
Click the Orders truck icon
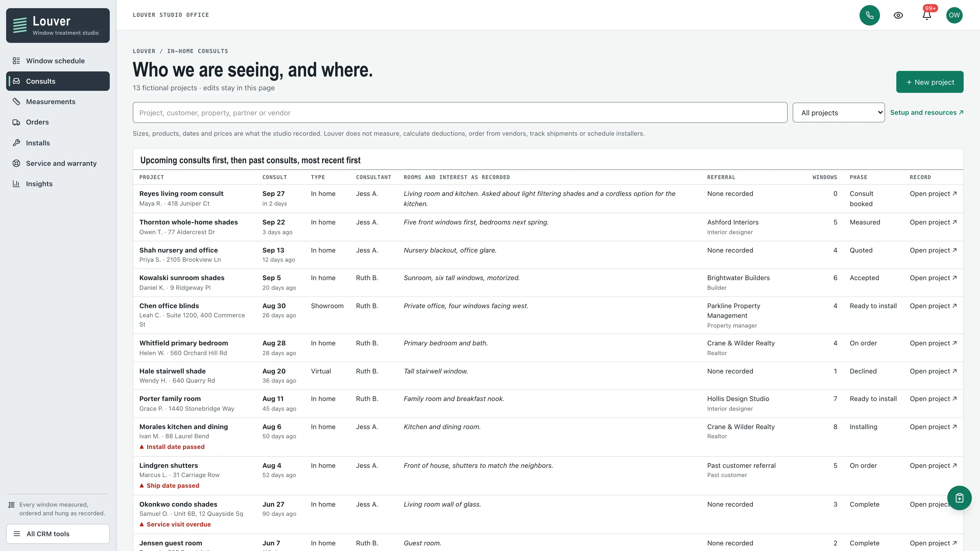(16, 122)
